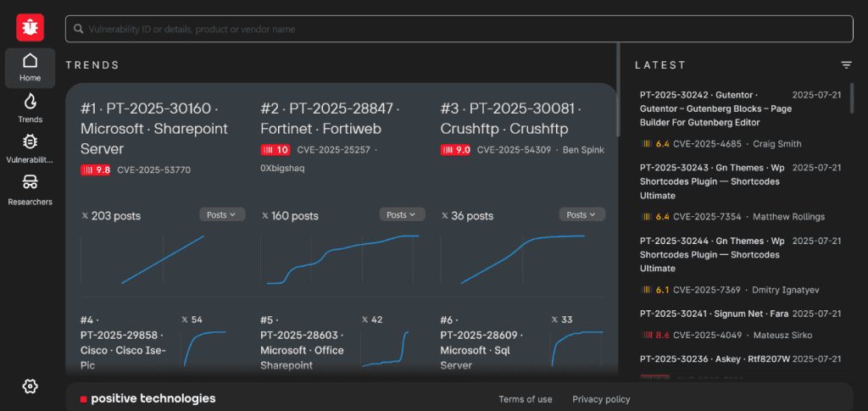Open trend #2 Fortinet Fortiweb entry
Viewport: 868px width, 411px height.
[x=330, y=119]
